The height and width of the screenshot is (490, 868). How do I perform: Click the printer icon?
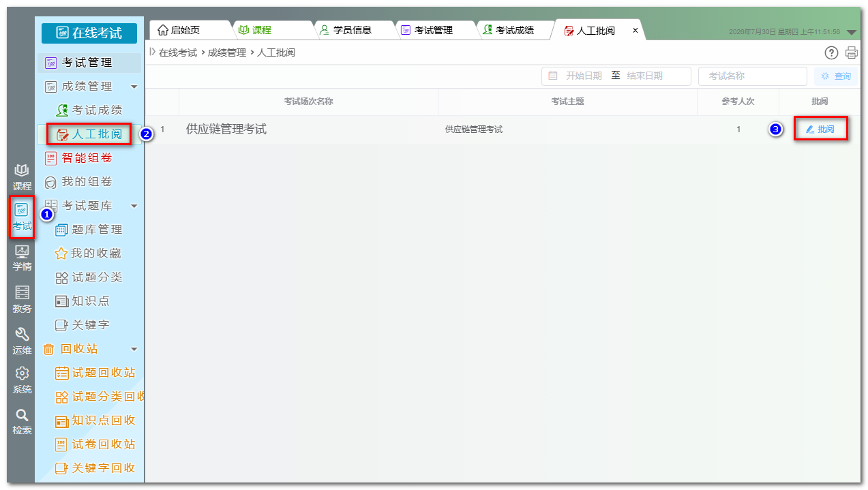pyautogui.click(x=851, y=52)
